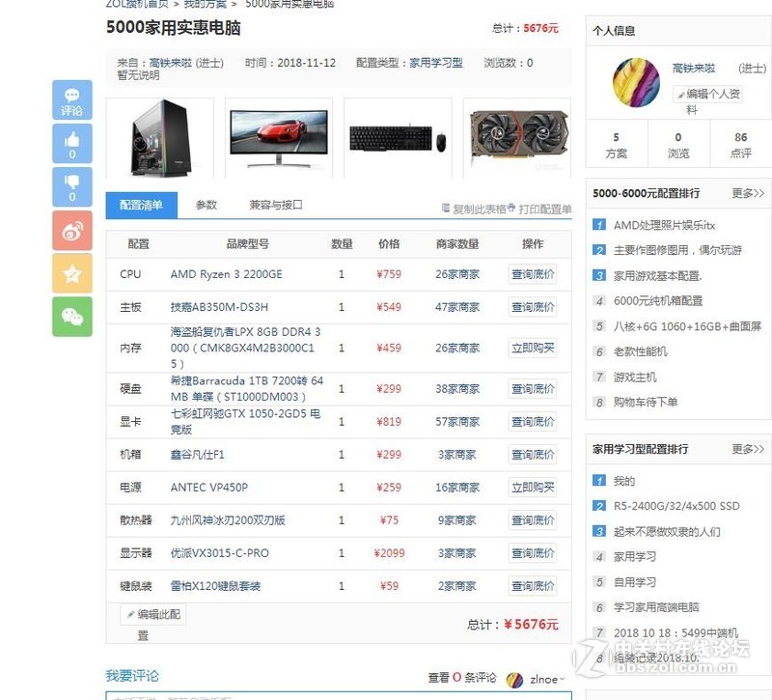This screenshot has width=772, height=700.
Task: Open ranking entry 起来不愿做奴隶的人们
Action: (x=667, y=532)
